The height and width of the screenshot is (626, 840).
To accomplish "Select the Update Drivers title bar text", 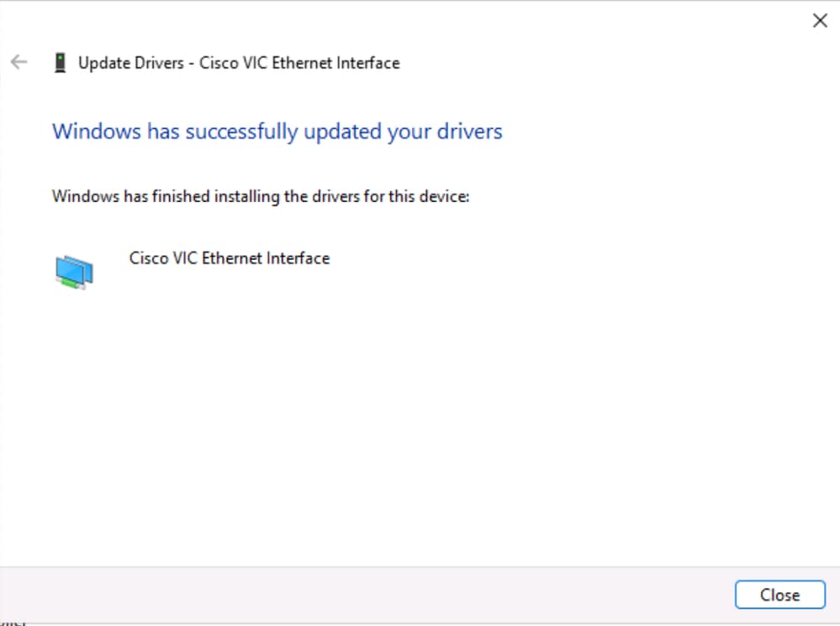I will click(x=239, y=62).
